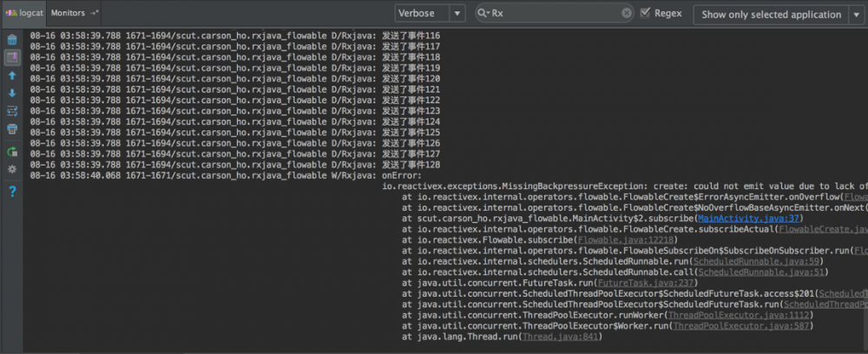
Task: Click log line 发送了事件124
Action: 235,121
